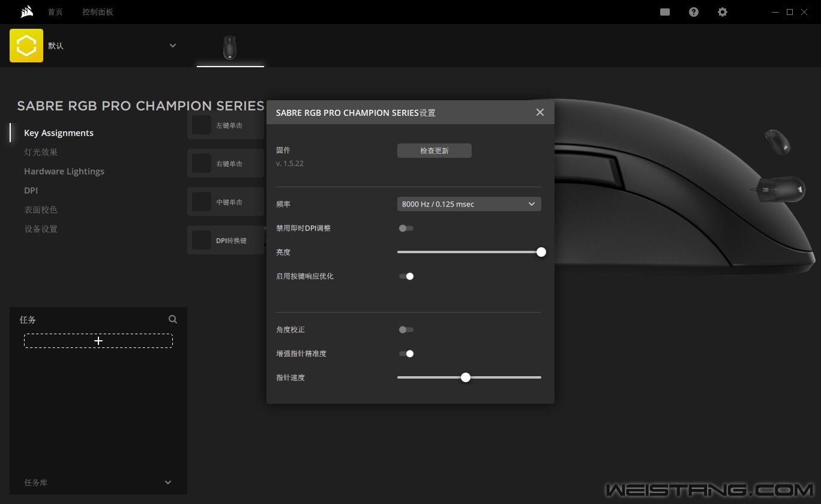Click the 任务 tasks panel heading
The height and width of the screenshot is (504, 821).
pos(28,320)
